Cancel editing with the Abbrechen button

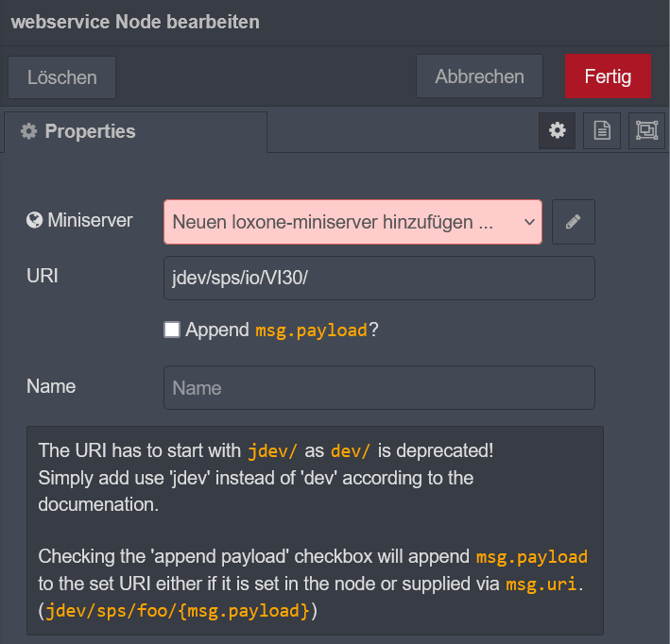[479, 76]
